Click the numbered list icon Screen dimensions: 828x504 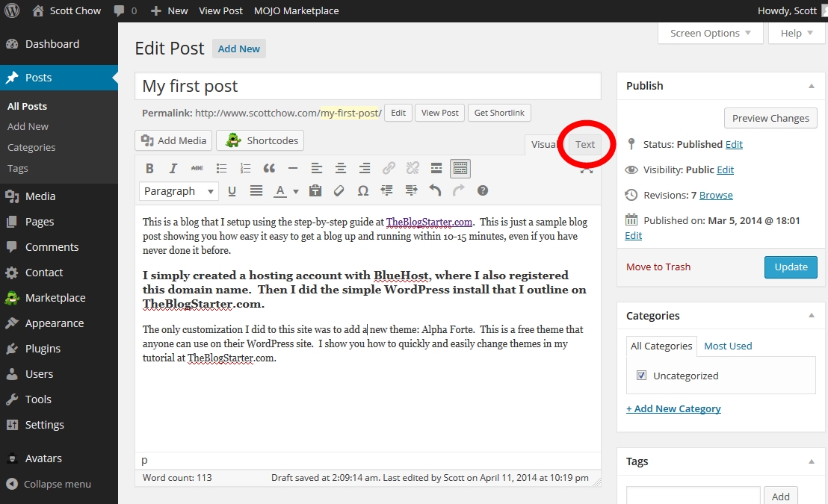[245, 168]
